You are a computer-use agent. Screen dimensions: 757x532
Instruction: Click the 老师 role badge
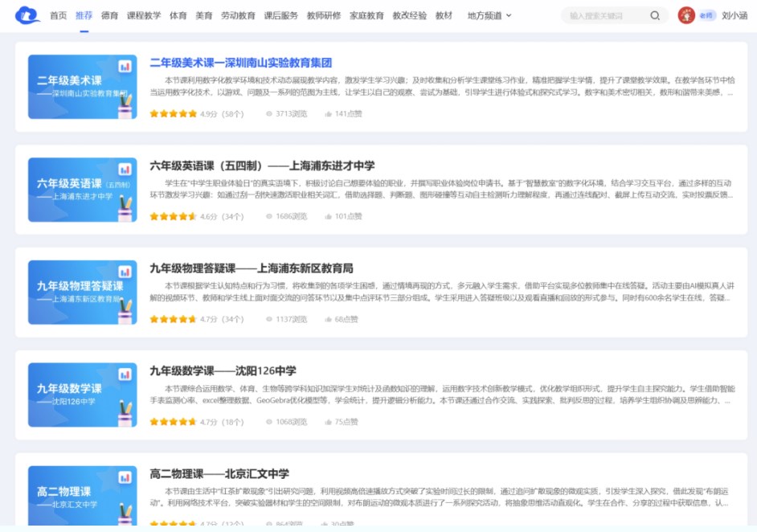pos(706,15)
